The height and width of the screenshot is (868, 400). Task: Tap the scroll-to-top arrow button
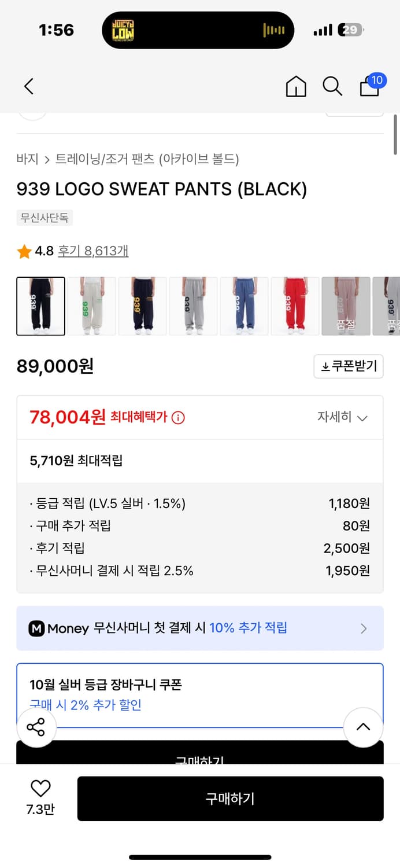[363, 727]
